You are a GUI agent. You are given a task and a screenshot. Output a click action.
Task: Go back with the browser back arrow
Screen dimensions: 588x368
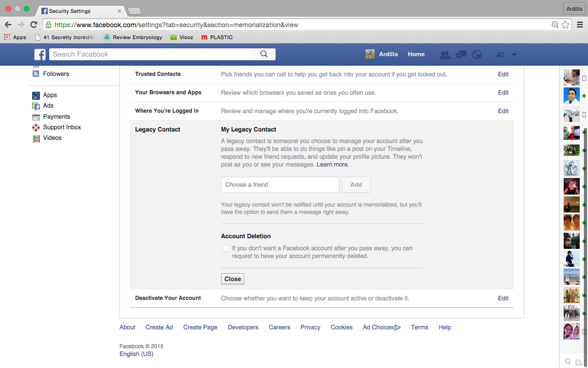[x=8, y=25]
